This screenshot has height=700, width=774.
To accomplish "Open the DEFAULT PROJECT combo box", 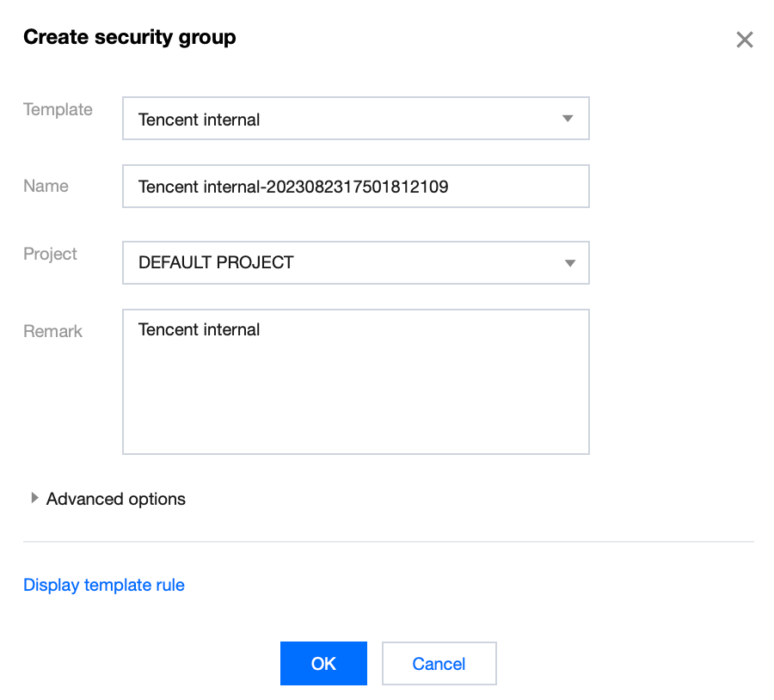I will click(344, 262).
